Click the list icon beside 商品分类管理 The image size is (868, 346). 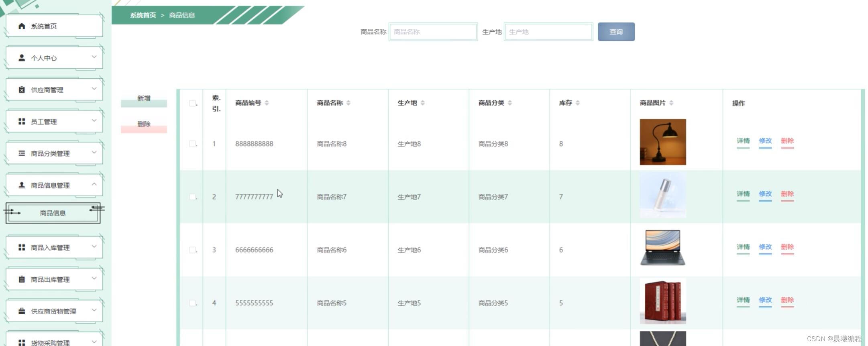[x=22, y=153]
